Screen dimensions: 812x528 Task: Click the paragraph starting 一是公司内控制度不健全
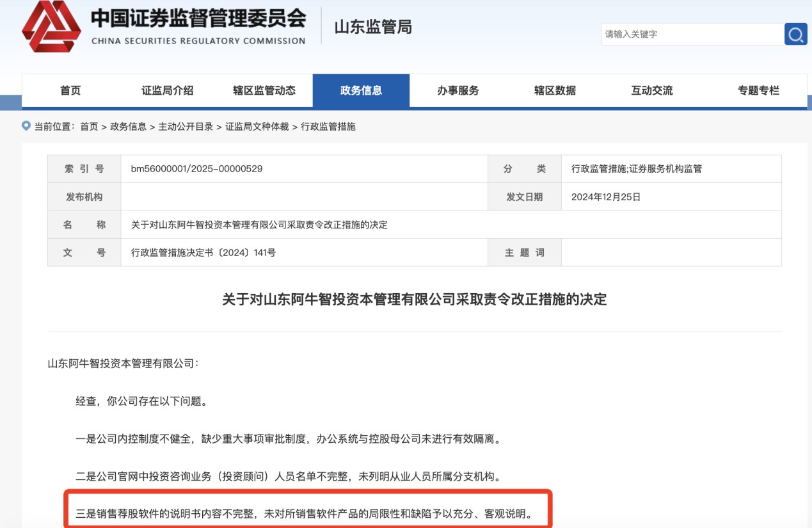click(288, 439)
